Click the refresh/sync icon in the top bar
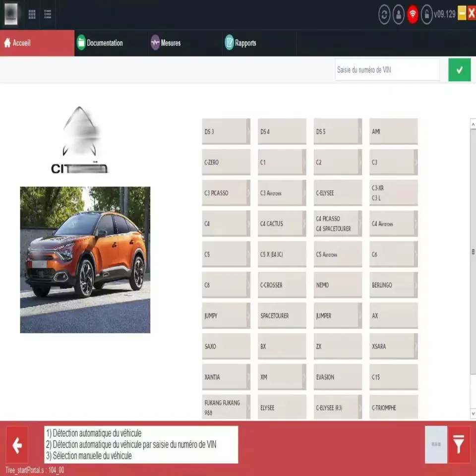This screenshot has width=476, height=476. [x=383, y=14]
